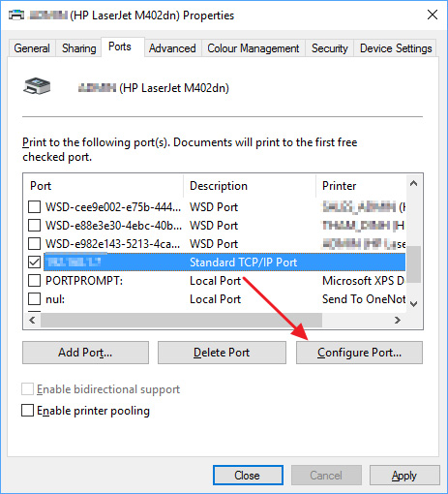This screenshot has width=448, height=494.
Task: Enable printer pooling checkbox
Action: (27, 411)
